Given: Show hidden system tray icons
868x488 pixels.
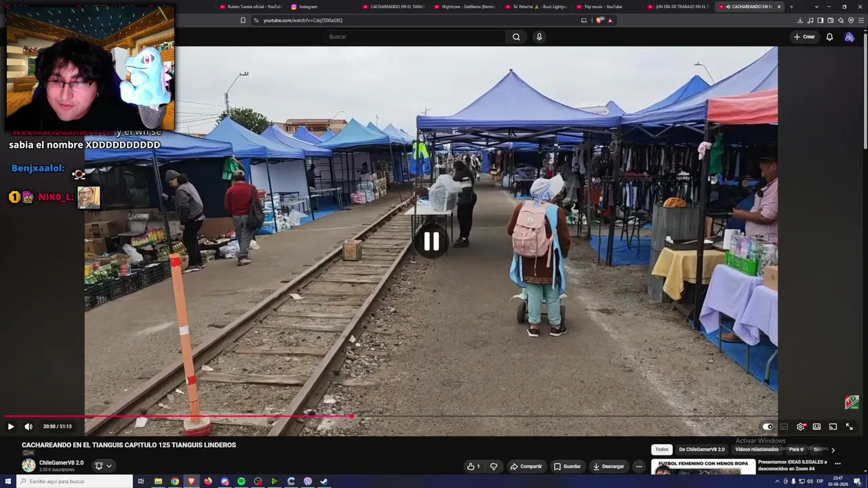Looking at the screenshot, I should pos(777,481).
